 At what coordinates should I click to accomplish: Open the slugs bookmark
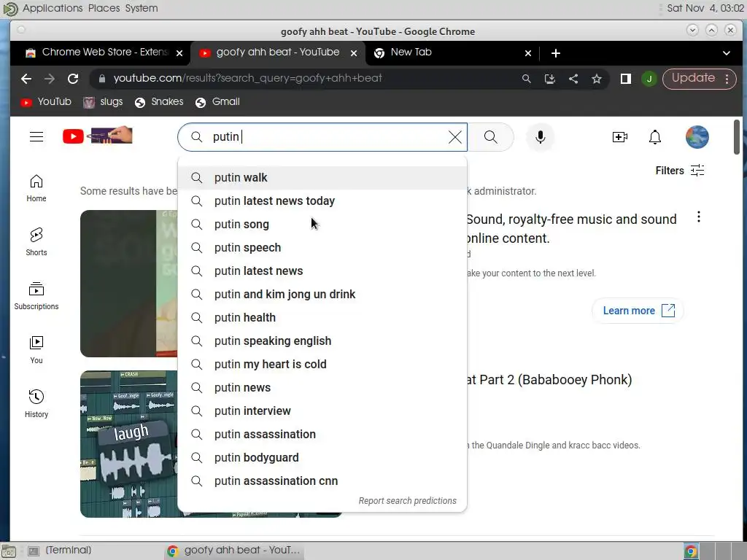[103, 102]
